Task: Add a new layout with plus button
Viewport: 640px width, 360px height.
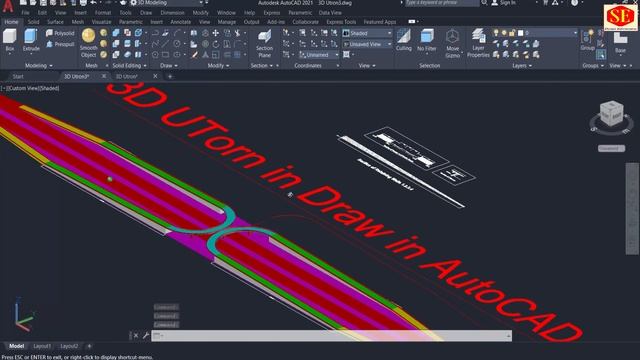Action: pos(89,346)
